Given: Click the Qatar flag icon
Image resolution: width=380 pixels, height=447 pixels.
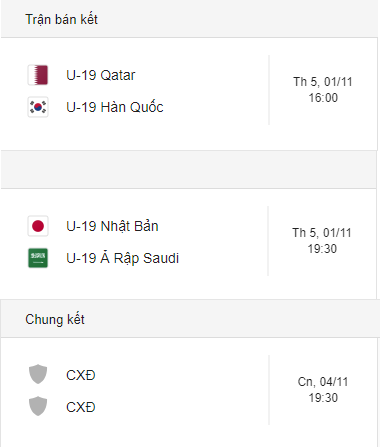Looking at the screenshot, I should click(38, 75).
